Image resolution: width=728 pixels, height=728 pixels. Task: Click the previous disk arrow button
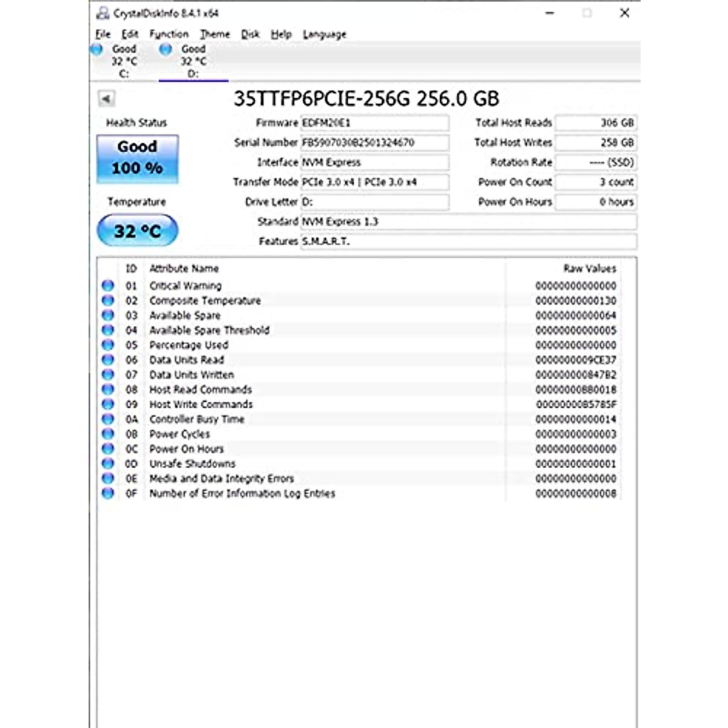(106, 98)
